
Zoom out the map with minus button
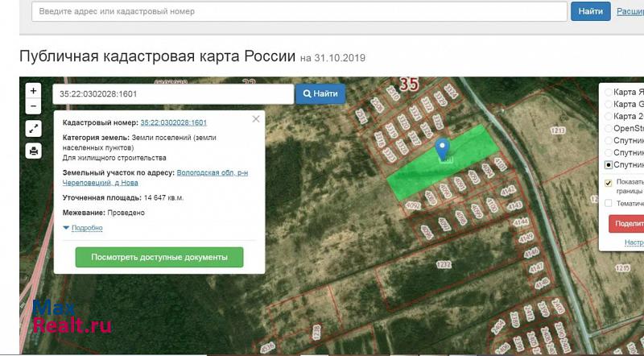pyautogui.click(x=33, y=106)
